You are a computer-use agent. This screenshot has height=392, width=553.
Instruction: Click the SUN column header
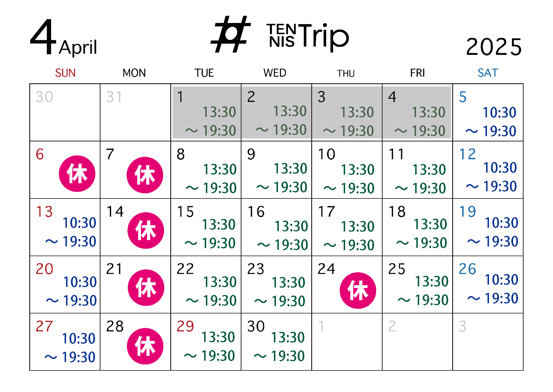point(65,73)
